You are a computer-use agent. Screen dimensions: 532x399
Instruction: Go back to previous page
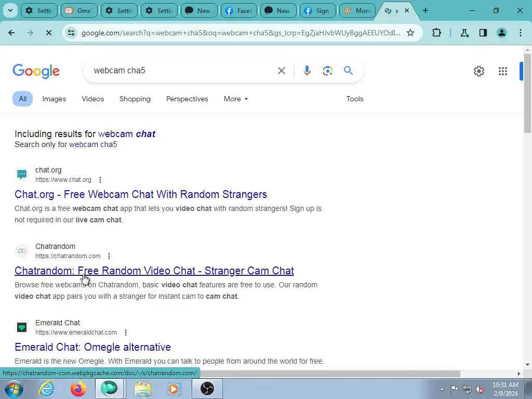pyautogui.click(x=11, y=33)
